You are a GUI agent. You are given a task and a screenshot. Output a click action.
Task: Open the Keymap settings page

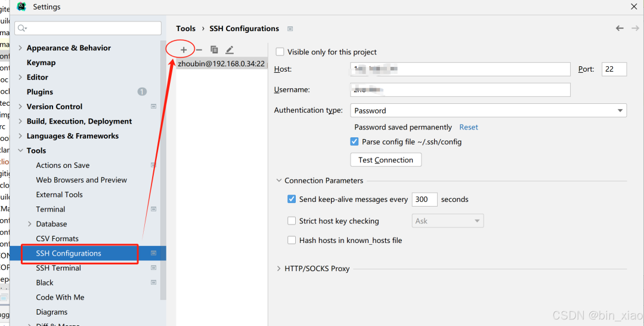[x=41, y=63]
